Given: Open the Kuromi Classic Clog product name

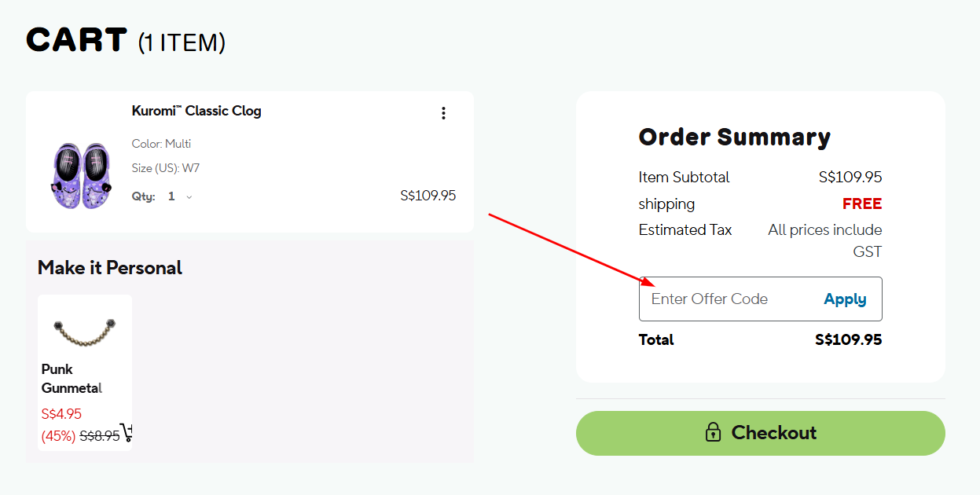Looking at the screenshot, I should pos(196,110).
